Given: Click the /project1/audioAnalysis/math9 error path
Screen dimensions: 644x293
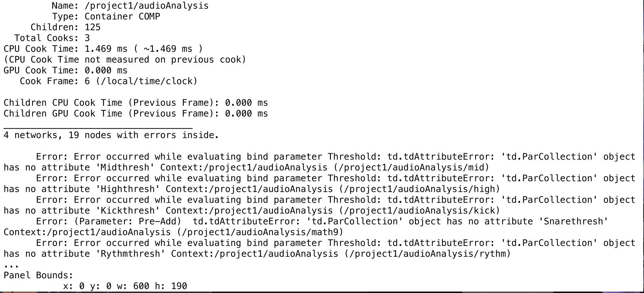Looking at the screenshot, I should click(x=260, y=232).
